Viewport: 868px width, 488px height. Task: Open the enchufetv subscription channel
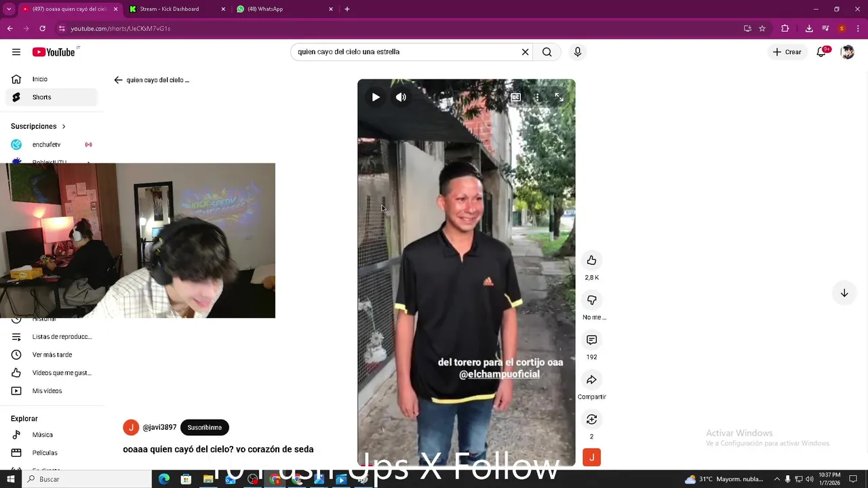pyautogui.click(x=52, y=144)
